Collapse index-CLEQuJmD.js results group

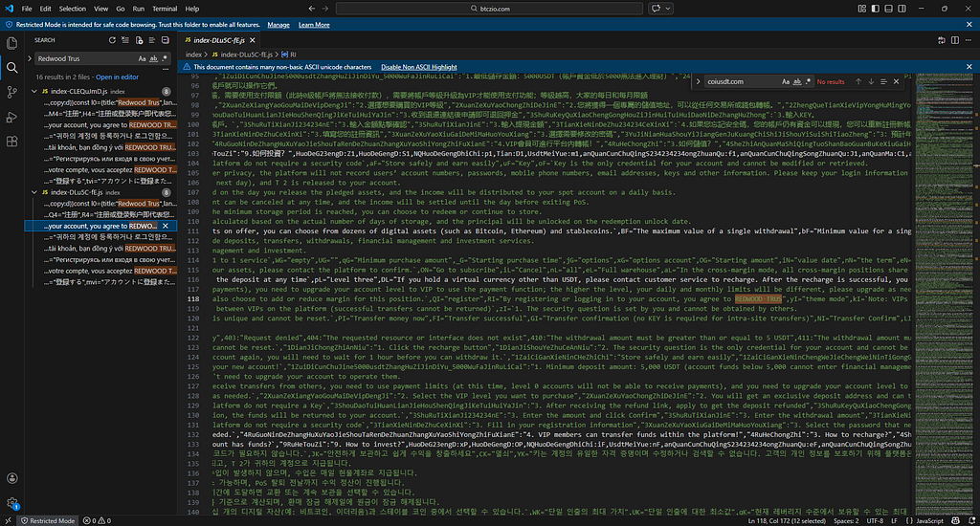(x=34, y=91)
